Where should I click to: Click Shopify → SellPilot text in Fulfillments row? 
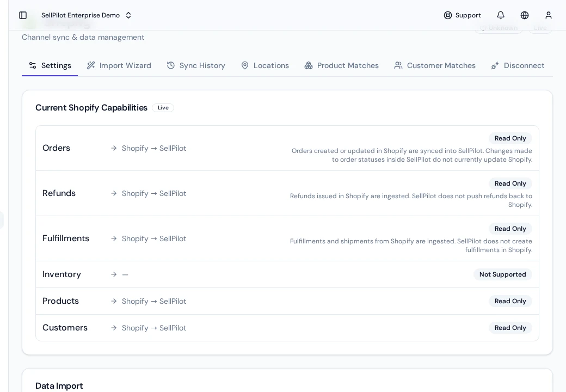point(154,238)
